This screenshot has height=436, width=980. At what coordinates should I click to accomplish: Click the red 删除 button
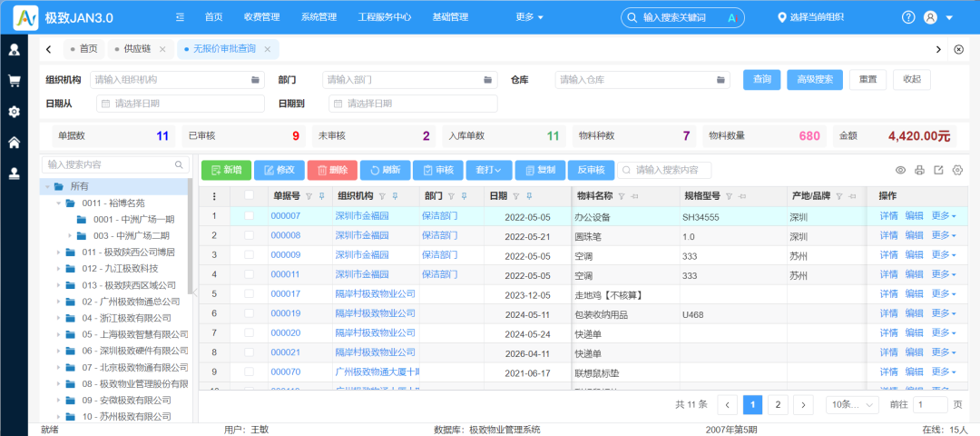click(332, 170)
